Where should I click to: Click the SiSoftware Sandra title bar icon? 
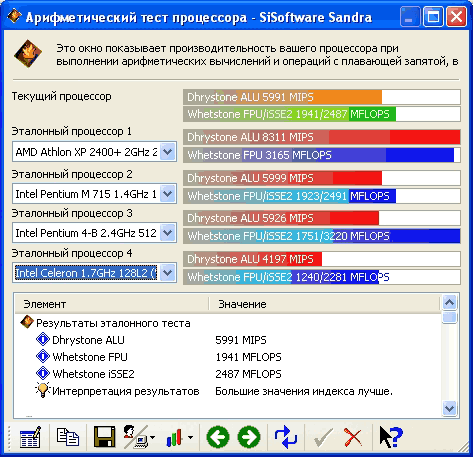click(14, 16)
